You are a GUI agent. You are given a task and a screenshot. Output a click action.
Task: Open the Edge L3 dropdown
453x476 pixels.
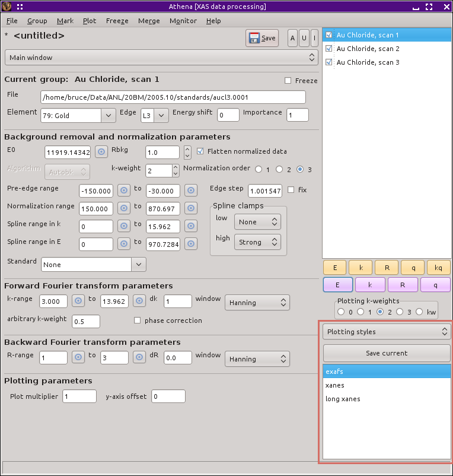point(161,115)
